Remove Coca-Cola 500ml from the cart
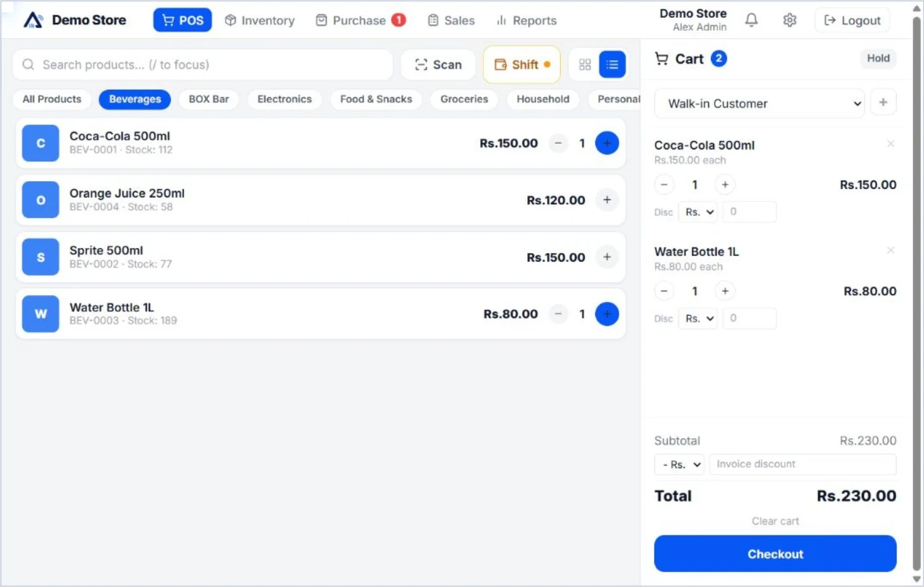 pos(890,144)
